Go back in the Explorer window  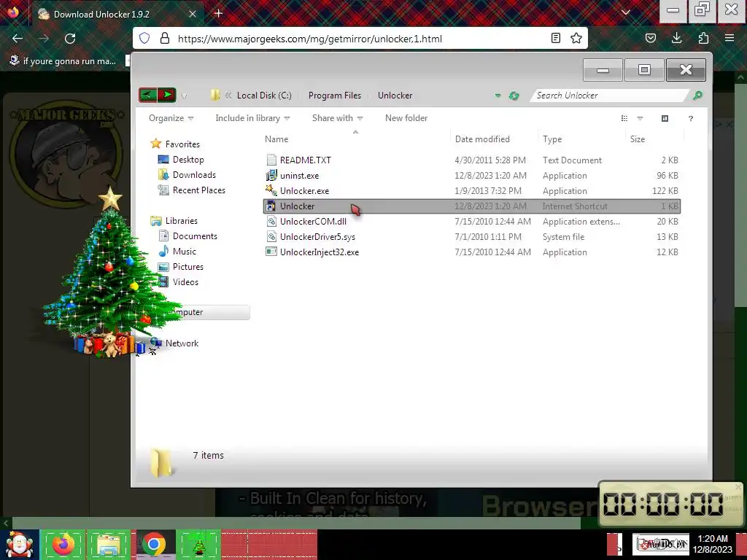pyautogui.click(x=147, y=96)
